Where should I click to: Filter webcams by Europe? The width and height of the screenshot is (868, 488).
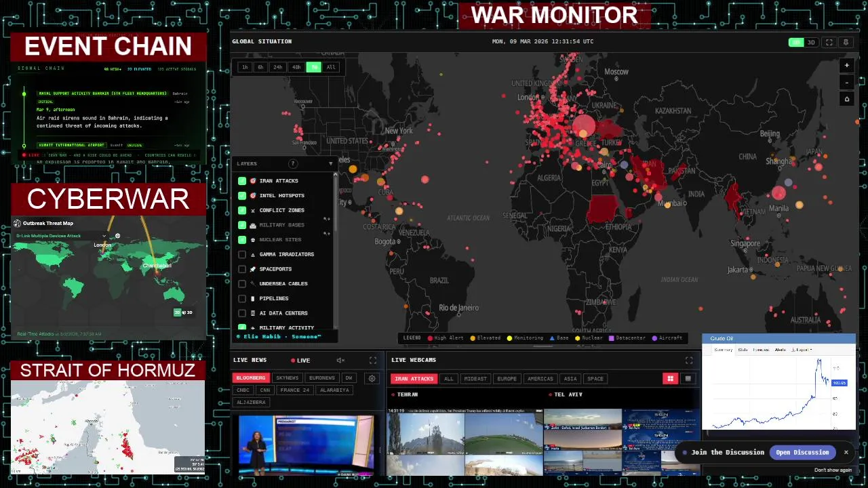(x=507, y=379)
